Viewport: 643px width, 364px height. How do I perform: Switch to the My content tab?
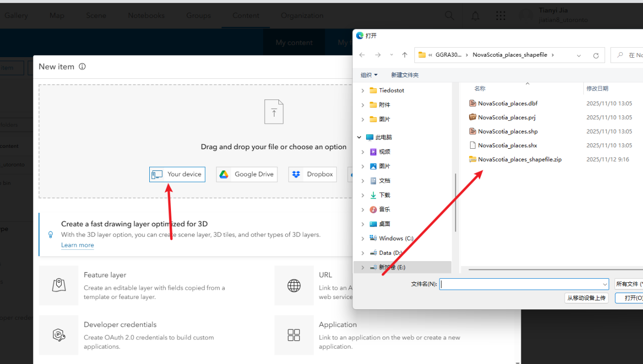(x=294, y=43)
